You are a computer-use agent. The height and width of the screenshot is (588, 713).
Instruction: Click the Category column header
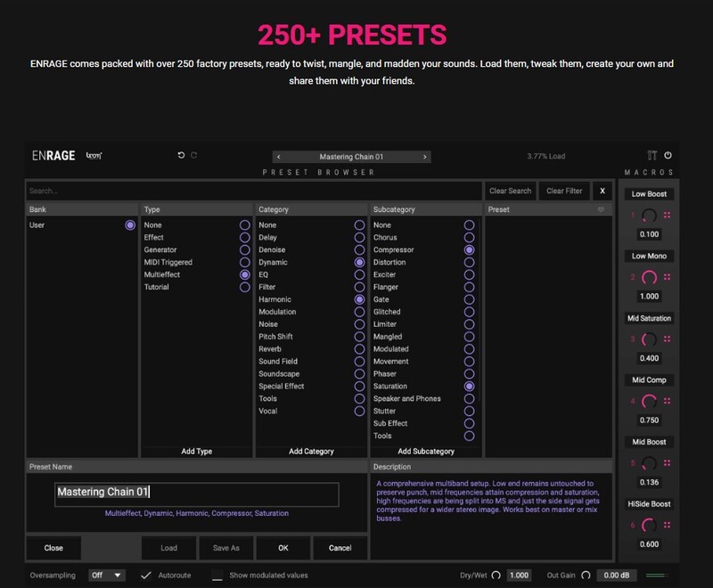tap(311, 209)
